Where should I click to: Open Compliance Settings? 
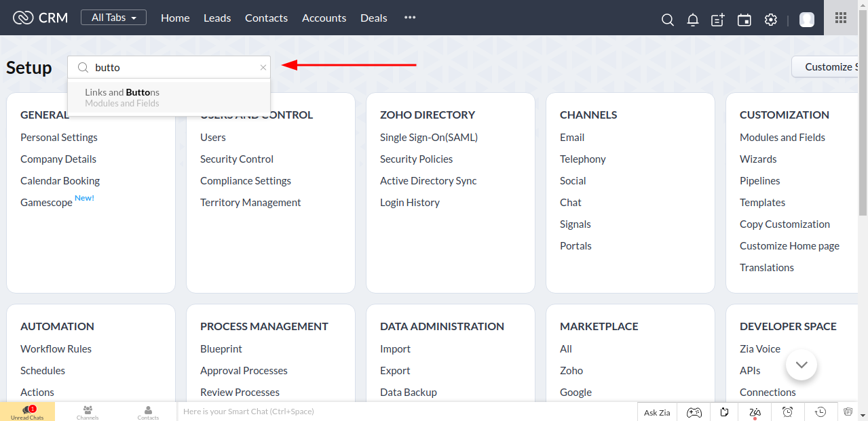point(246,180)
